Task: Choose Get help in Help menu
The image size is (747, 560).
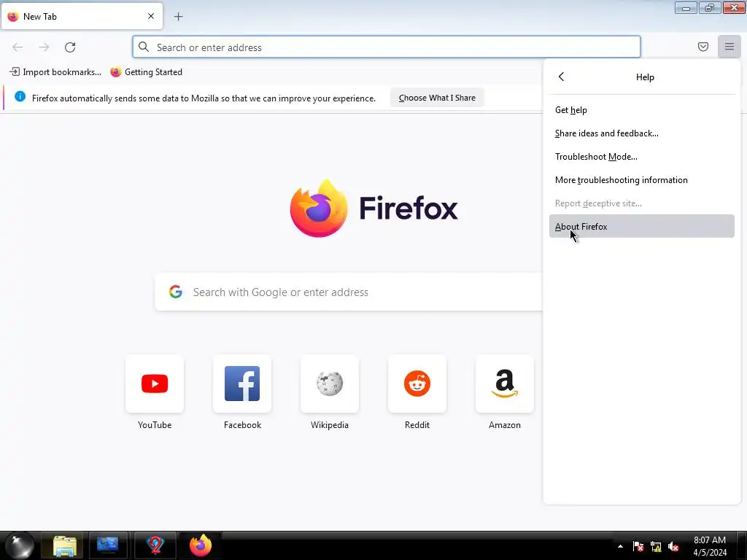Action: coord(641,110)
